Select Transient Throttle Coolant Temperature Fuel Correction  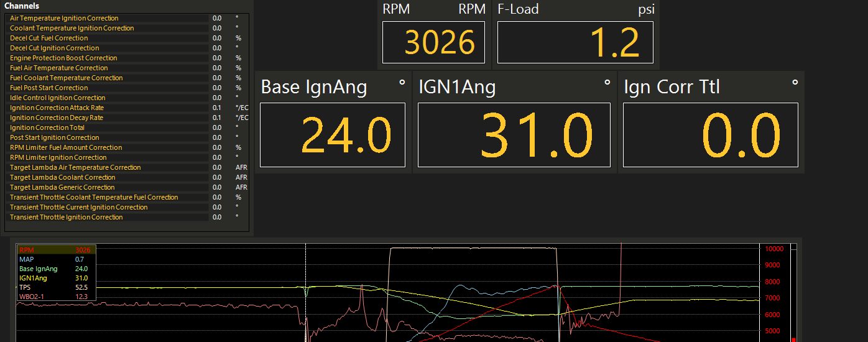pos(127,197)
